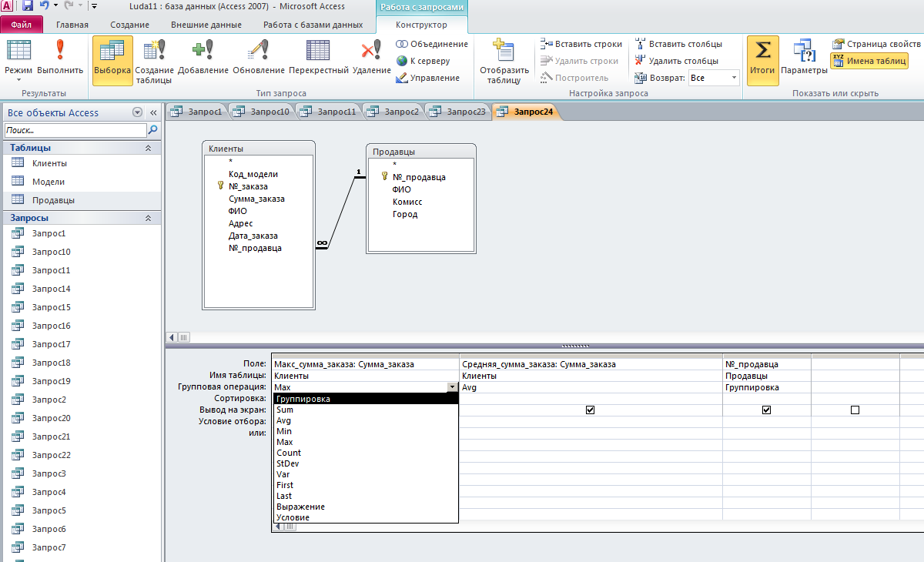The width and height of the screenshot is (924, 562).
Task: Switch to the Создание ribbon tab
Action: pos(129,25)
